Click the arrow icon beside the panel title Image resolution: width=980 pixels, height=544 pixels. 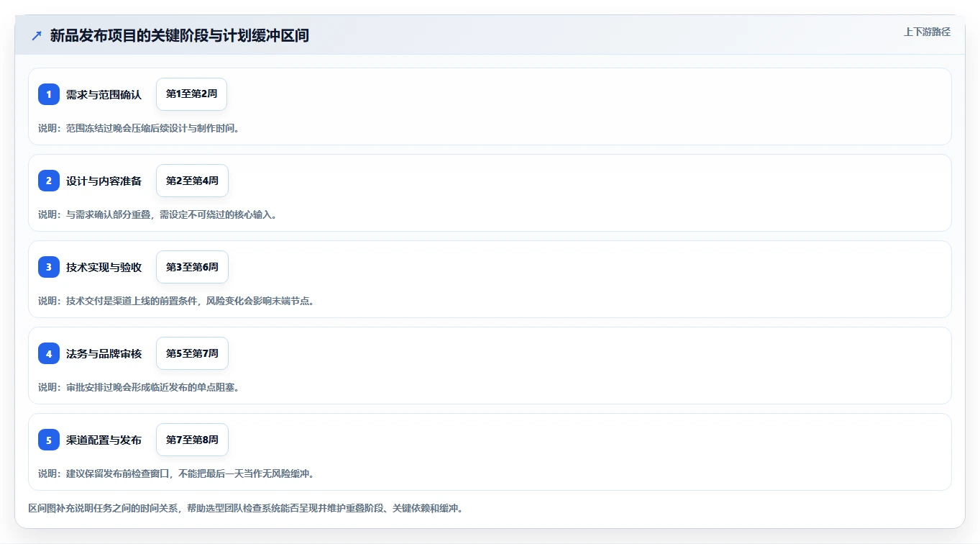(x=37, y=35)
